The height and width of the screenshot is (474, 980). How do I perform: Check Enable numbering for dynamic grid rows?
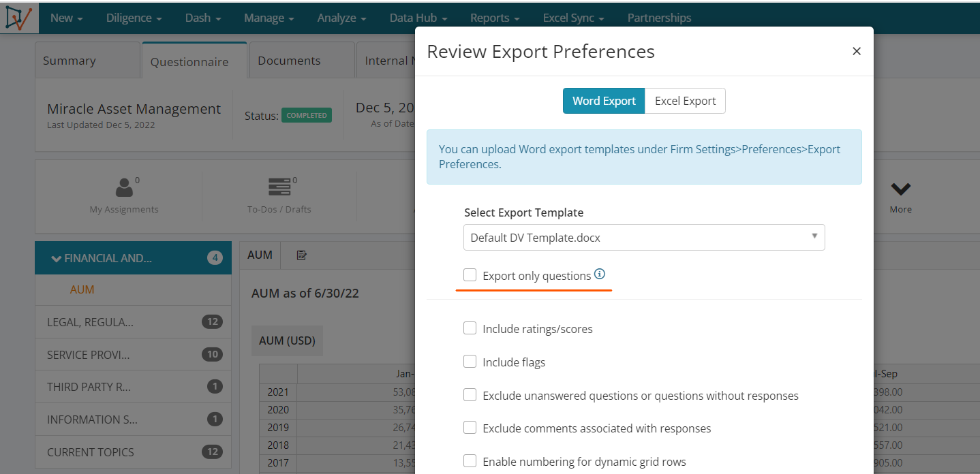(470, 460)
